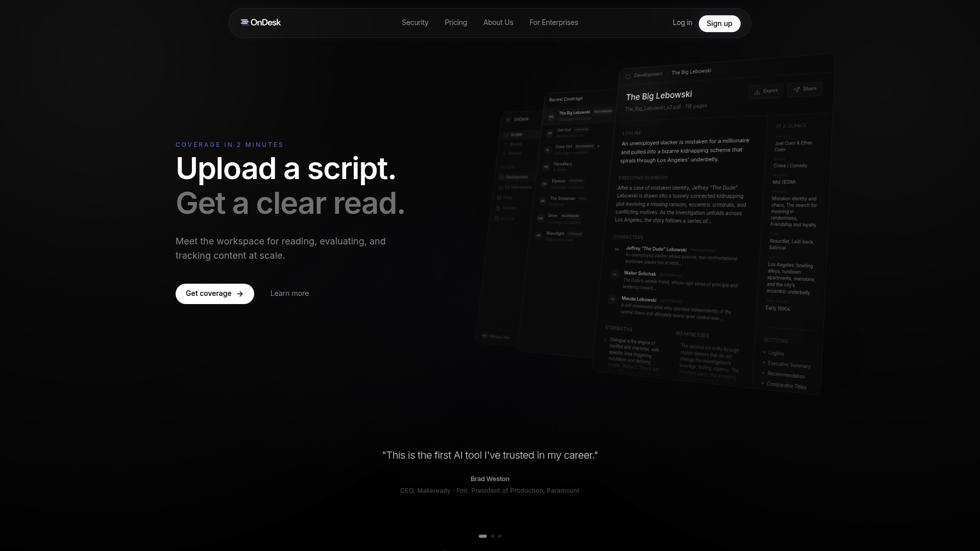The width and height of the screenshot is (980, 551).
Task: Open the Security page
Action: point(415,22)
